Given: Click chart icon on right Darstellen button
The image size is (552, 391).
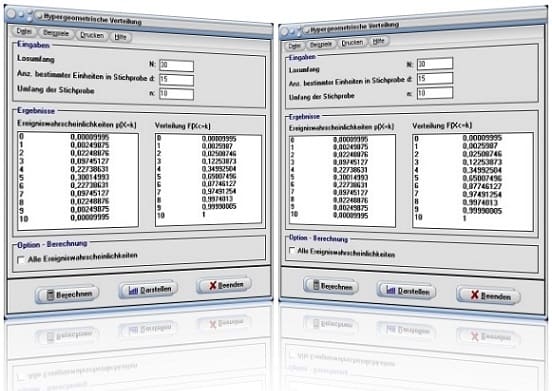Looking at the screenshot, I should click(391, 290).
